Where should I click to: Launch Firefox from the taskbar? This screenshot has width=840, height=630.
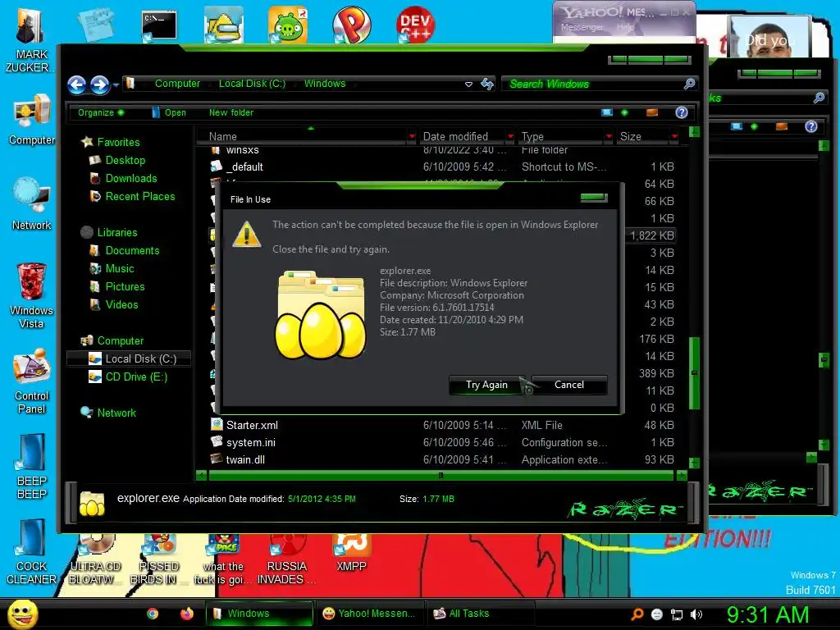[x=186, y=614]
